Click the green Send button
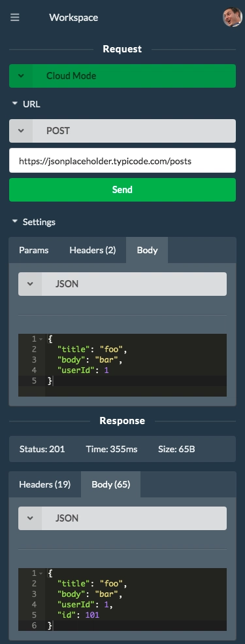 pyautogui.click(x=123, y=190)
